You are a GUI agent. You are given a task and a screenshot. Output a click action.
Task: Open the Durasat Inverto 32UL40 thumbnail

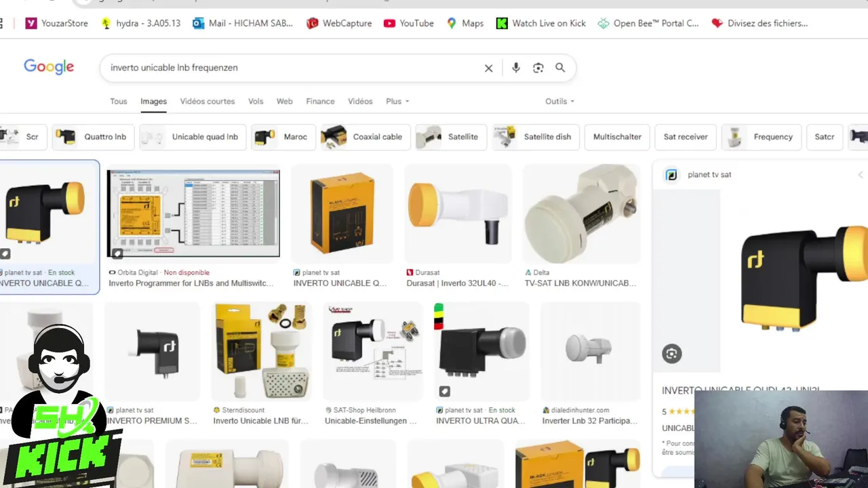(x=458, y=213)
